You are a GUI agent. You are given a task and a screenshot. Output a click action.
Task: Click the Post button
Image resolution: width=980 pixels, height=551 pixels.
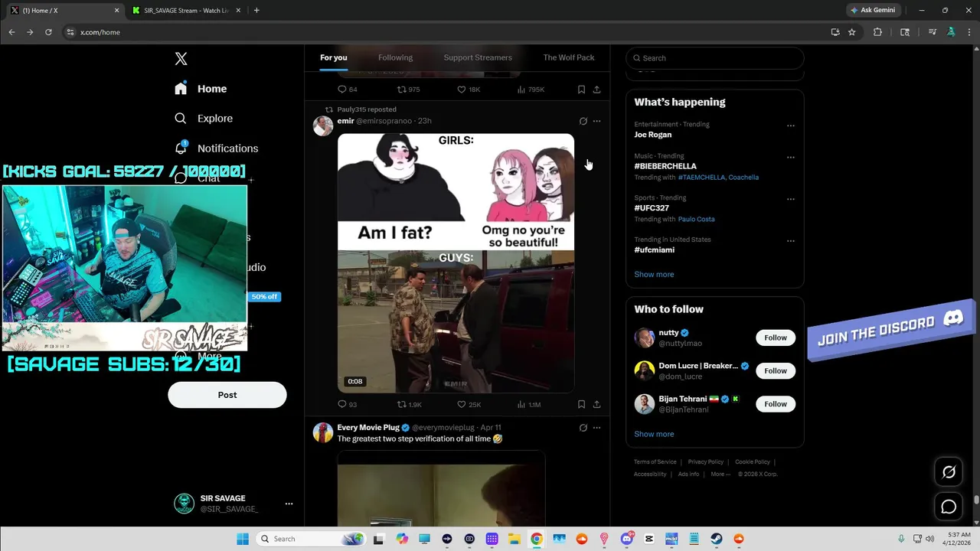tap(227, 395)
